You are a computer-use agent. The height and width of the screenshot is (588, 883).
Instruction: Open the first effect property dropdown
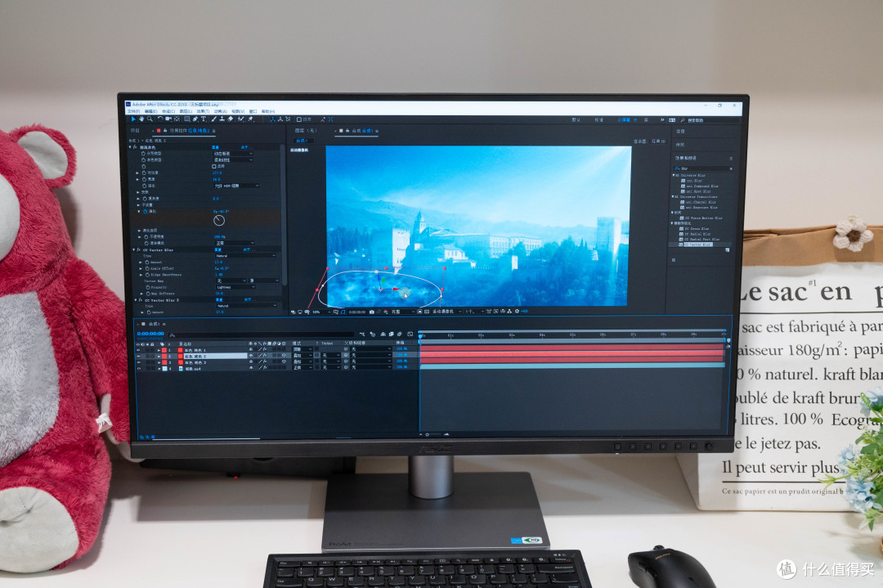[x=232, y=153]
